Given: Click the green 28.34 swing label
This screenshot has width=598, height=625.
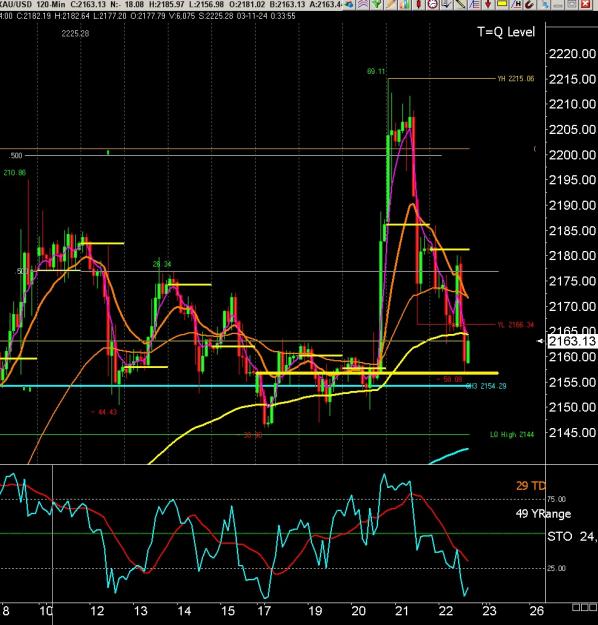Looking at the screenshot, I should pos(162,264).
